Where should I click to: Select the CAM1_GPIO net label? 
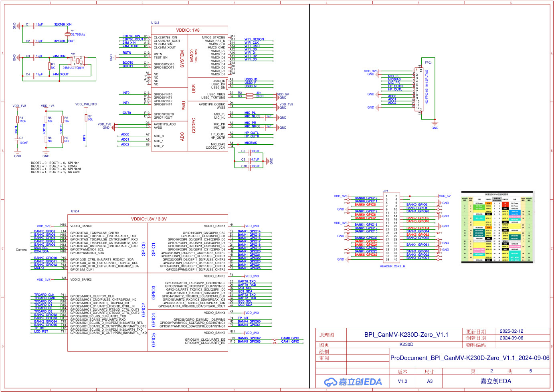[290, 341]
